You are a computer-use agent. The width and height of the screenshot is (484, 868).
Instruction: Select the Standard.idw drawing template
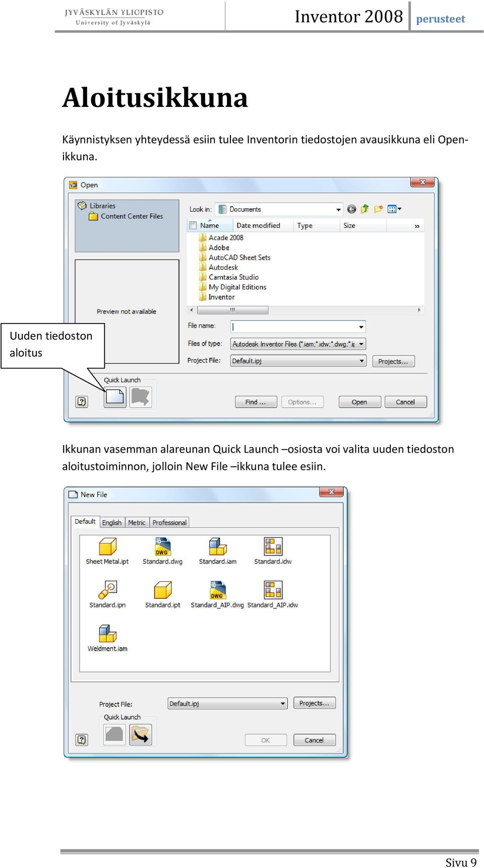pyautogui.click(x=273, y=551)
